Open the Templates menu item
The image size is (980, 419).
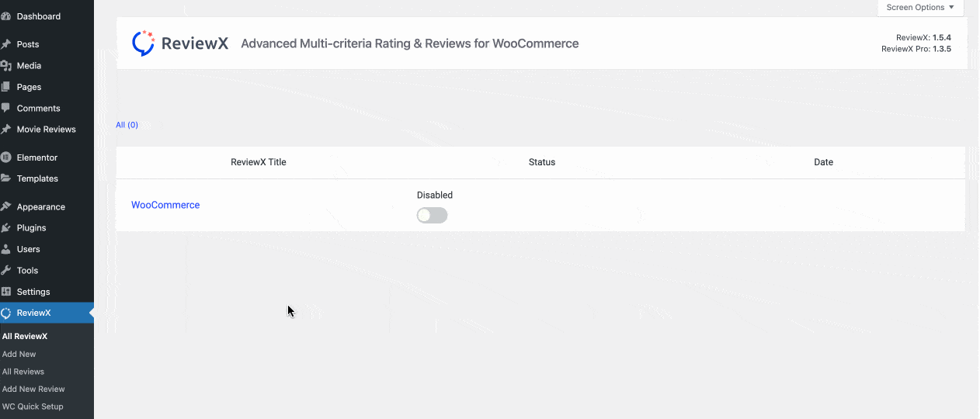point(37,178)
